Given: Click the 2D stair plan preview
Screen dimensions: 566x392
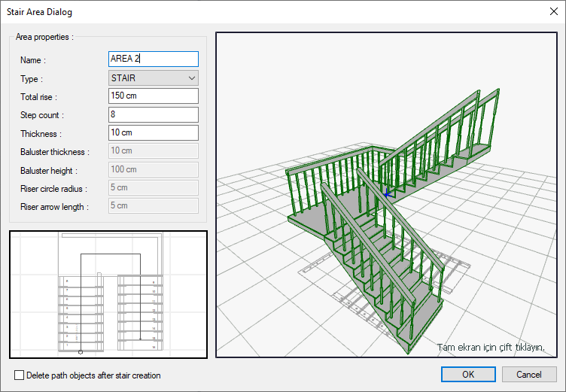Looking at the screenshot, I should click(108, 293).
